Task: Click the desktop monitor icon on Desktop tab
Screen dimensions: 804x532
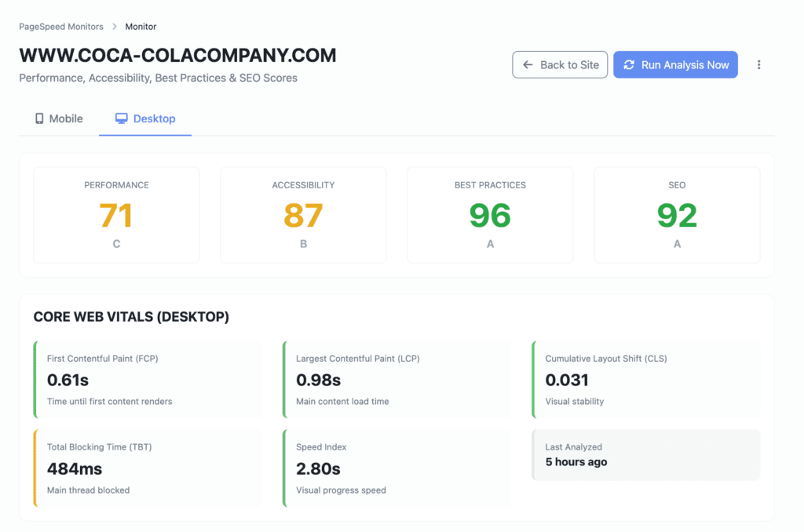Action: (x=121, y=118)
